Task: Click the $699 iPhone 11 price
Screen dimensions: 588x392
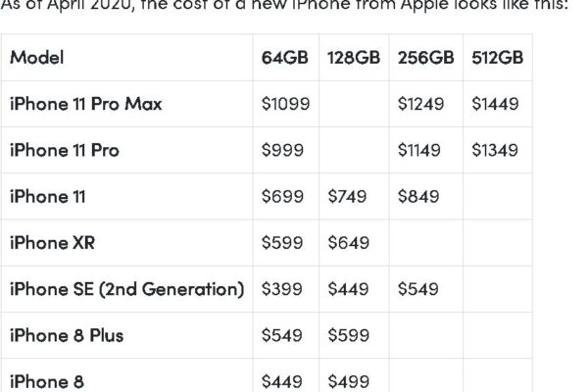Action: point(279,196)
